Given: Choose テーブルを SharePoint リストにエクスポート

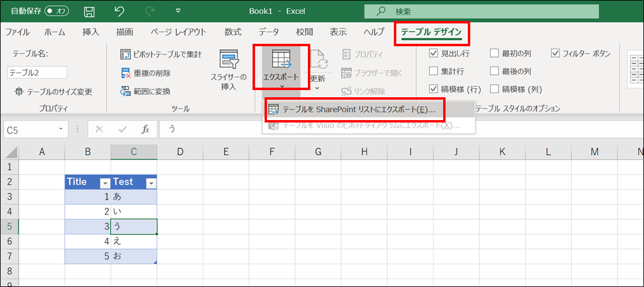Looking at the screenshot, I should 369,110.
